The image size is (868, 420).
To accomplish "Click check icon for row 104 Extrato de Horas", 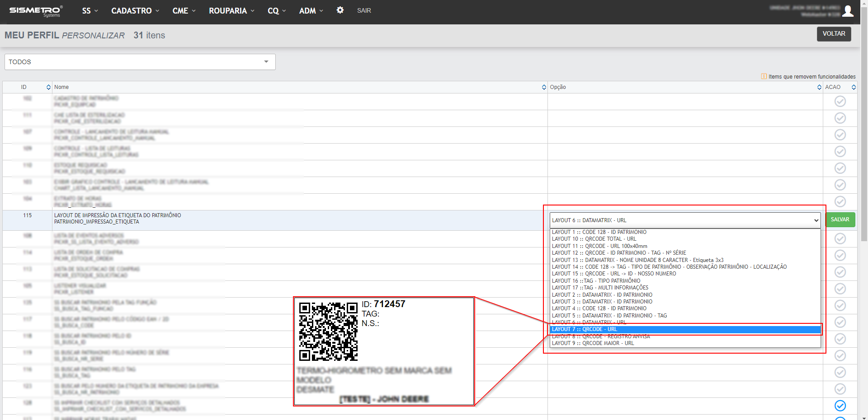I will 840,201.
